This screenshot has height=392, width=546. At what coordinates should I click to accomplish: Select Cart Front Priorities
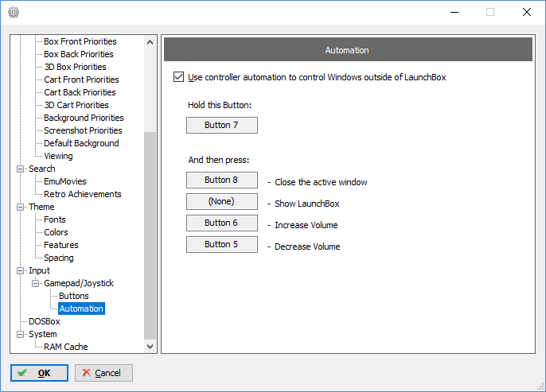81,80
